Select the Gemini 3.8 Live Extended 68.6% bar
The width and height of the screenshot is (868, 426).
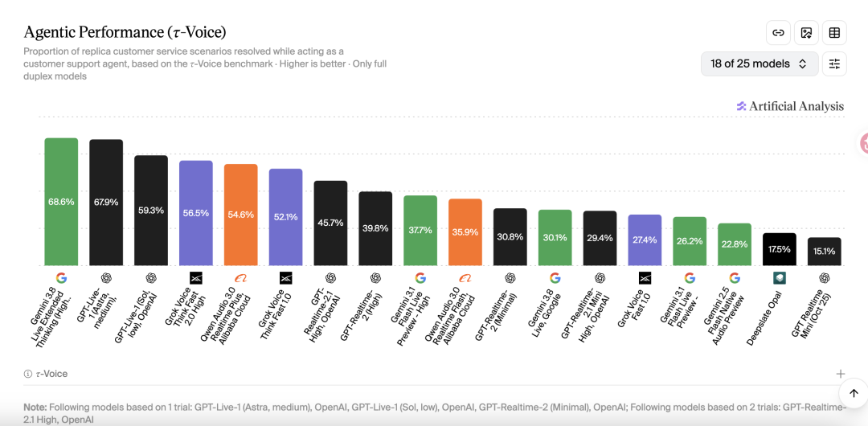[61, 202]
